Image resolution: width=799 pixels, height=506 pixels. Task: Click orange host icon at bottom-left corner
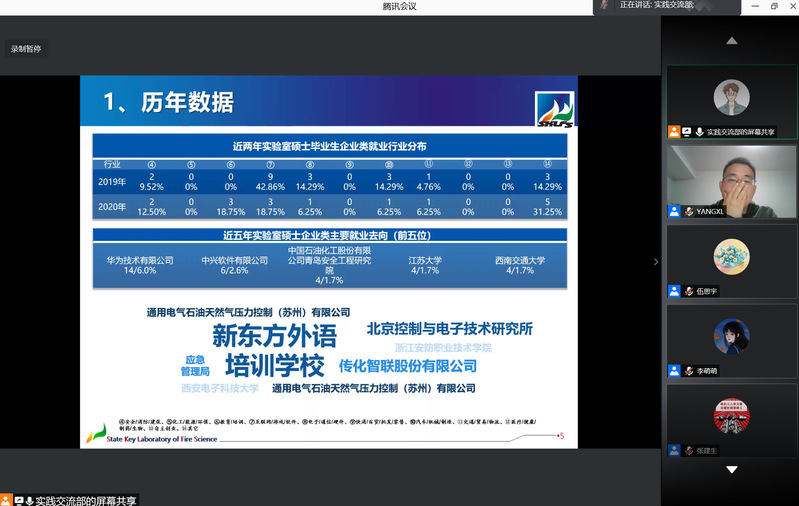pos(5,500)
